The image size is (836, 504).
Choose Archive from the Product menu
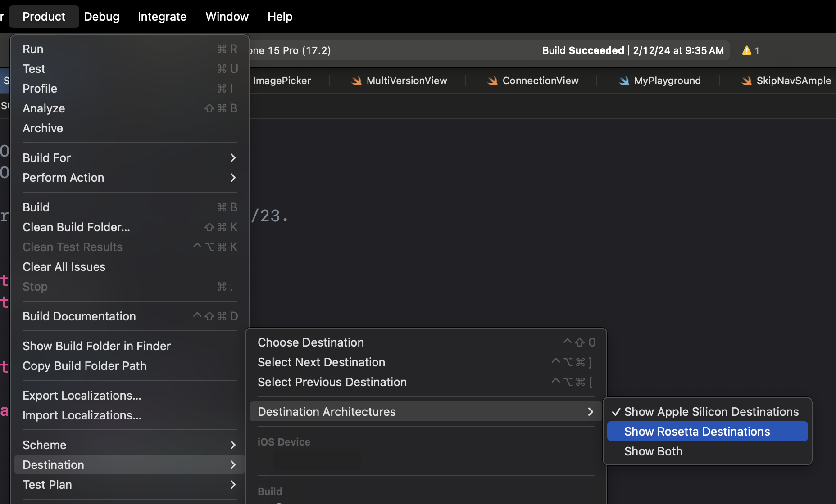tap(130, 128)
